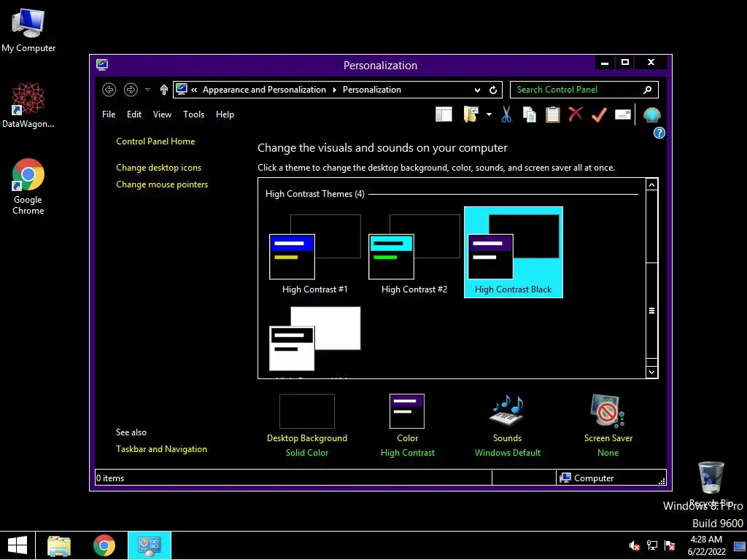Select the High Contrast Black theme
747x560 pixels.
514,252
